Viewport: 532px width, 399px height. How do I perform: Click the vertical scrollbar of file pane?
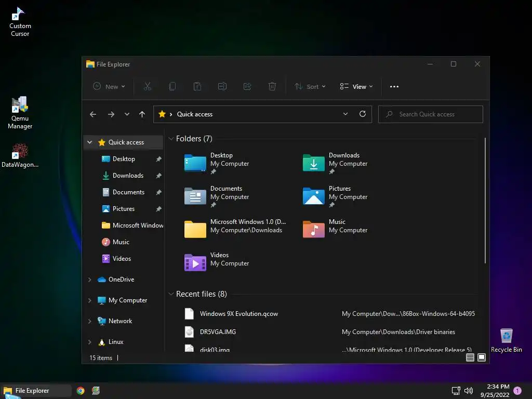(485, 200)
